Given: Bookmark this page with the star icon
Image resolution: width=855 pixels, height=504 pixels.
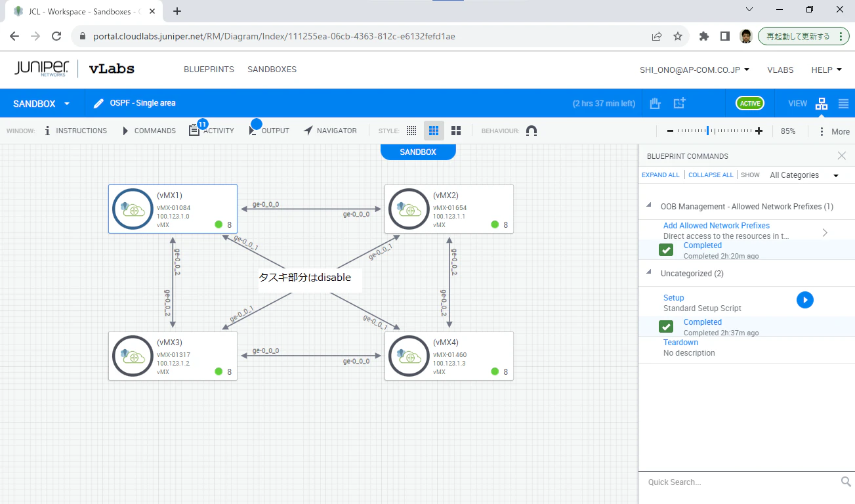Looking at the screenshot, I should [x=678, y=36].
